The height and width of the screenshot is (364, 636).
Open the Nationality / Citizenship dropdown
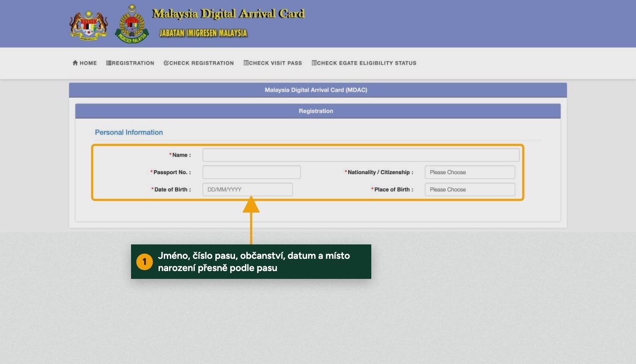click(x=470, y=172)
